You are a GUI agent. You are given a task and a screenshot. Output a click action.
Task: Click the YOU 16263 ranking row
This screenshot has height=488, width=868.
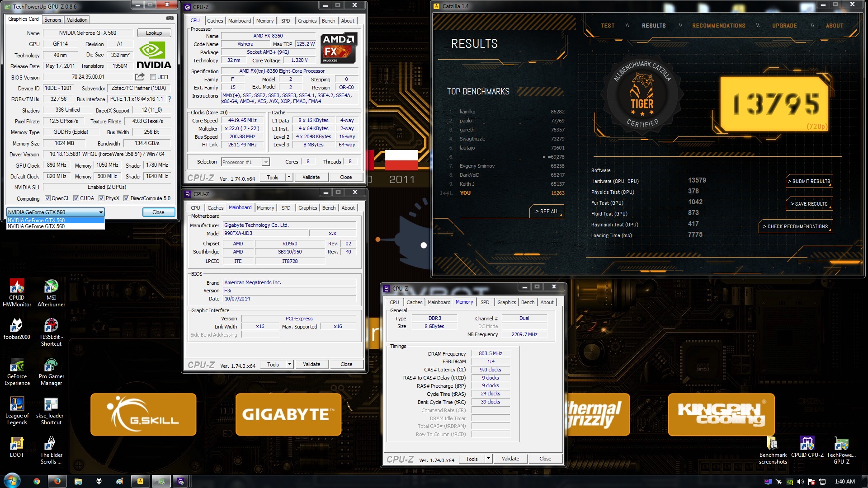(x=503, y=193)
